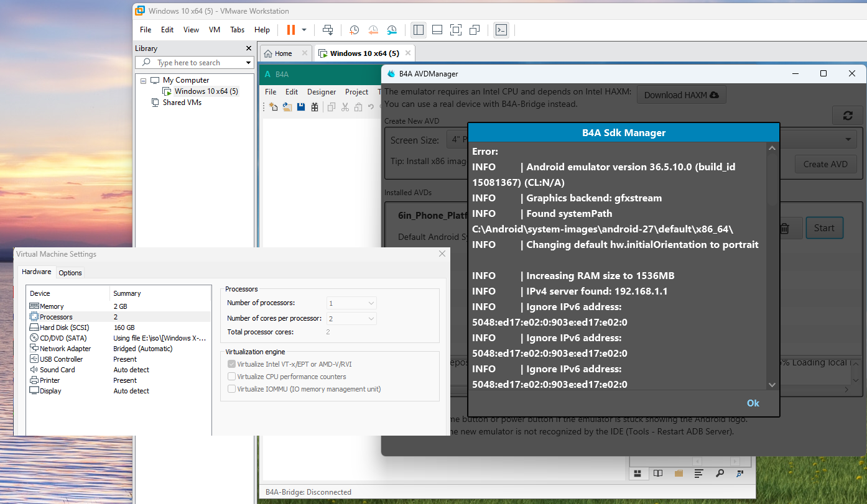This screenshot has height=504, width=867.
Task: Open the power options dropdown arrow beside pause
Action: pyautogui.click(x=304, y=30)
